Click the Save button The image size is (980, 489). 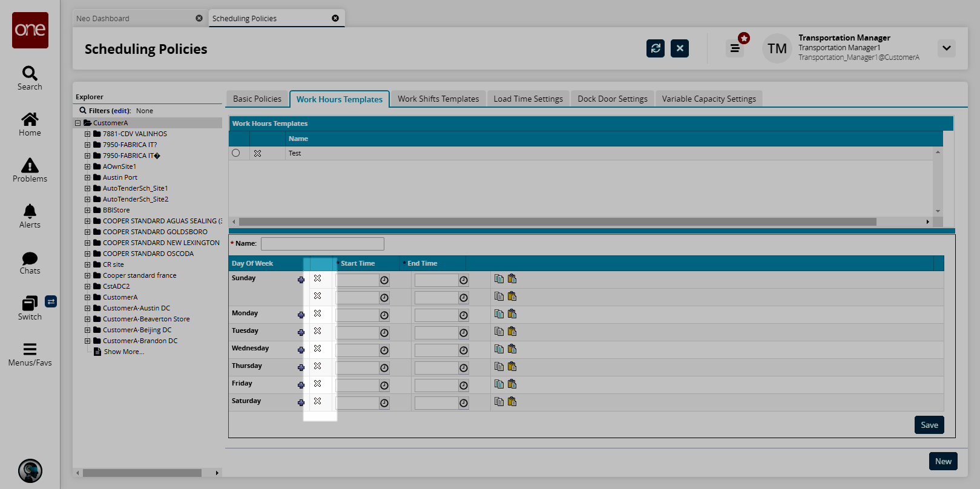pos(929,425)
